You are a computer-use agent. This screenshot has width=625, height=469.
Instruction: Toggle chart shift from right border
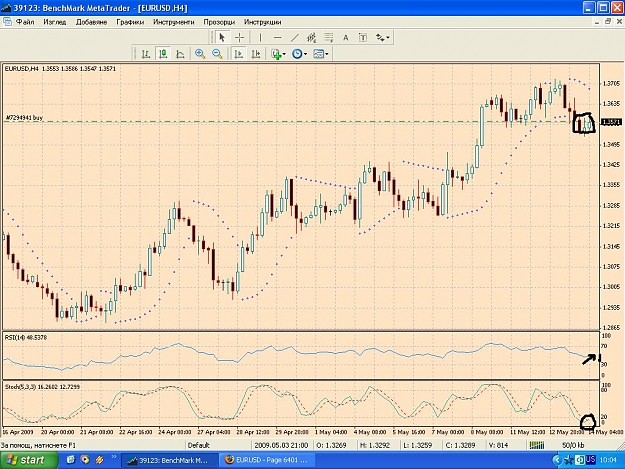click(256, 54)
